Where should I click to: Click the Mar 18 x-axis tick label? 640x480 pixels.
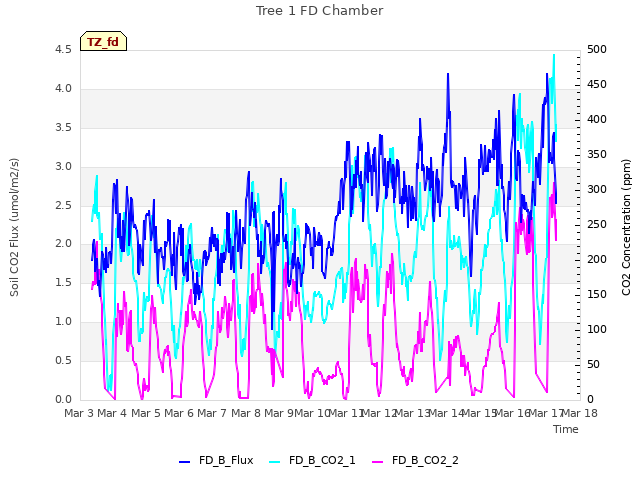(580, 413)
